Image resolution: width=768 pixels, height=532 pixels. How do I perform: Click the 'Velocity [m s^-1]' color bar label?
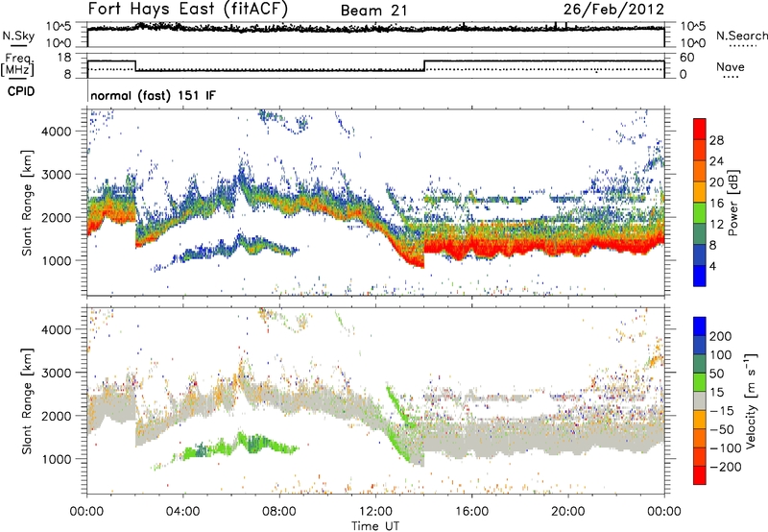click(751, 400)
